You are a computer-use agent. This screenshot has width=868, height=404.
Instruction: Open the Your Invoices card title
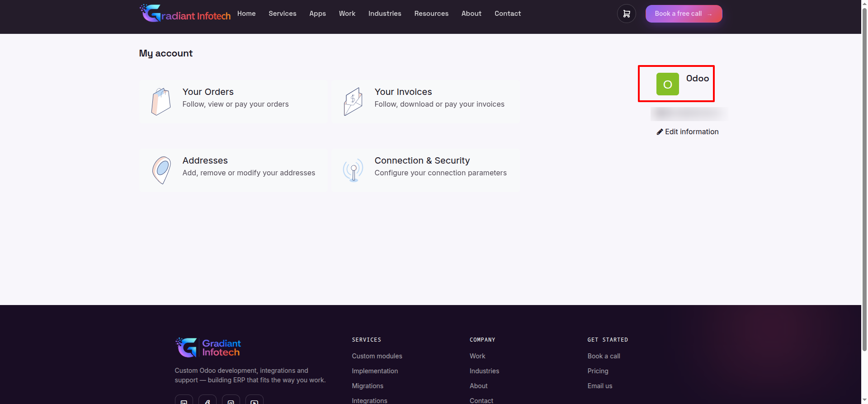point(403,92)
